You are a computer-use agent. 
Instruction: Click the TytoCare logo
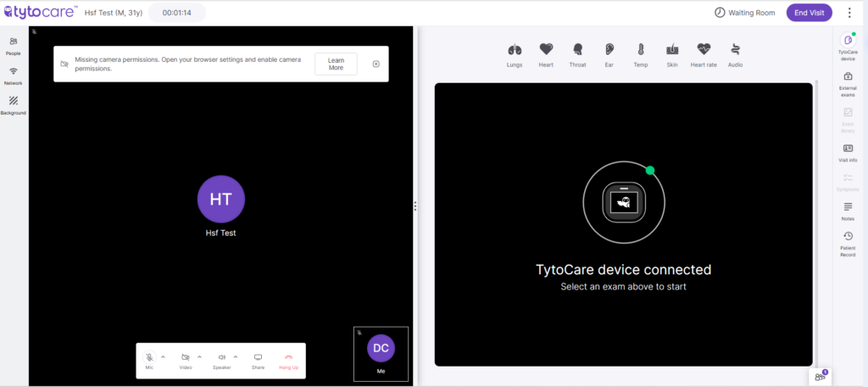coord(41,12)
